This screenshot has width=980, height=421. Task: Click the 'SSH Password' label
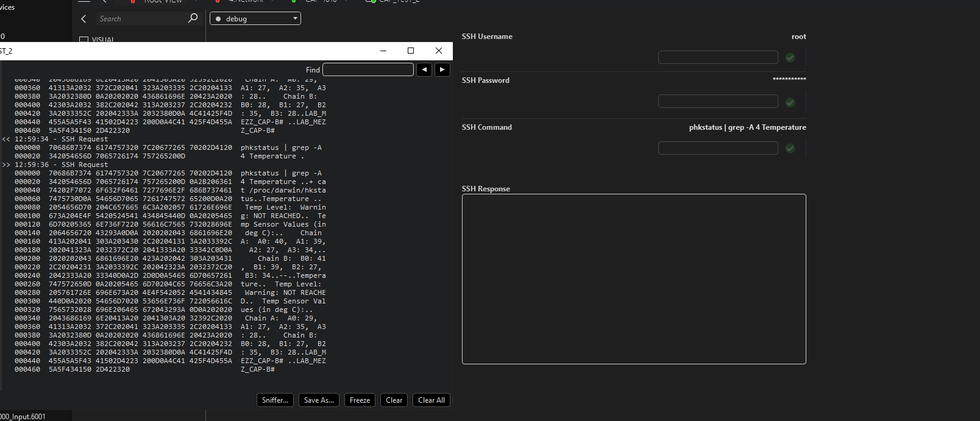coord(486,80)
